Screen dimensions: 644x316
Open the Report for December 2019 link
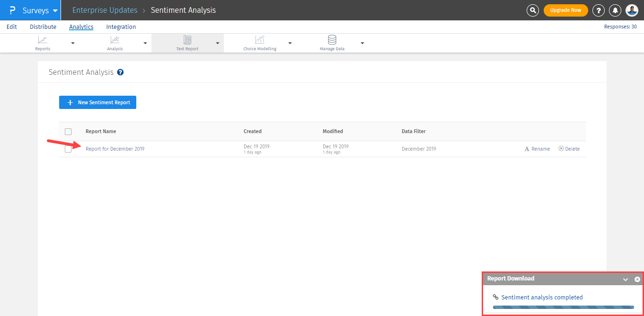point(115,149)
